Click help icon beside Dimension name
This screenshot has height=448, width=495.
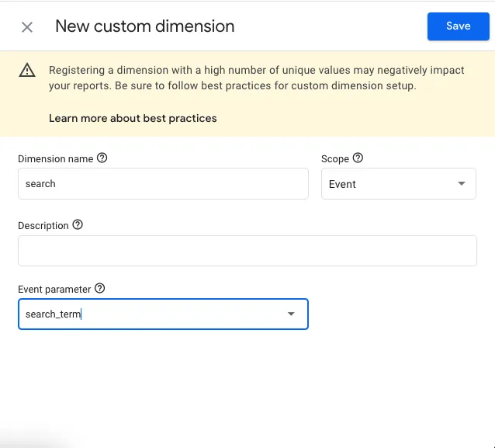102,158
